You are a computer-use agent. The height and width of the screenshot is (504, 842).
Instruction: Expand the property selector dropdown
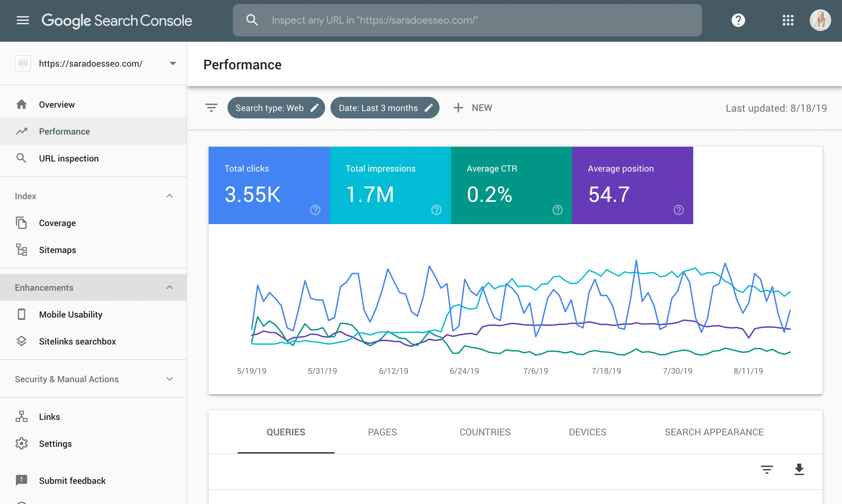tap(173, 63)
